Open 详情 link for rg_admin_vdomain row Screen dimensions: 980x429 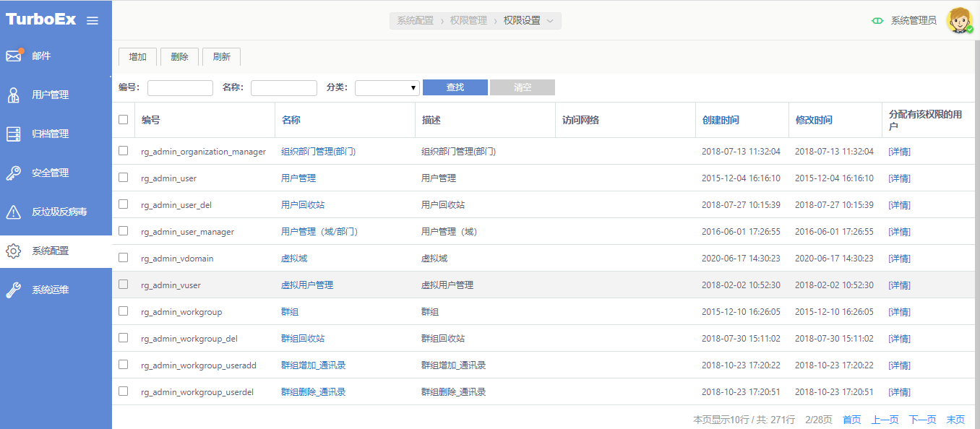pos(899,259)
